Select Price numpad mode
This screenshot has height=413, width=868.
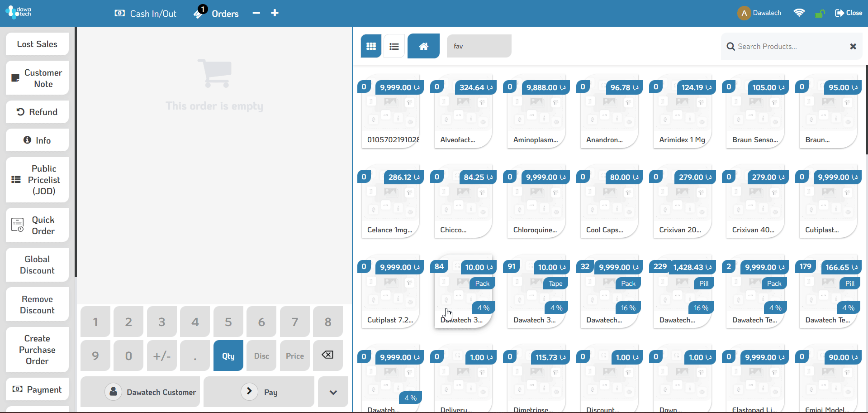[x=295, y=355]
